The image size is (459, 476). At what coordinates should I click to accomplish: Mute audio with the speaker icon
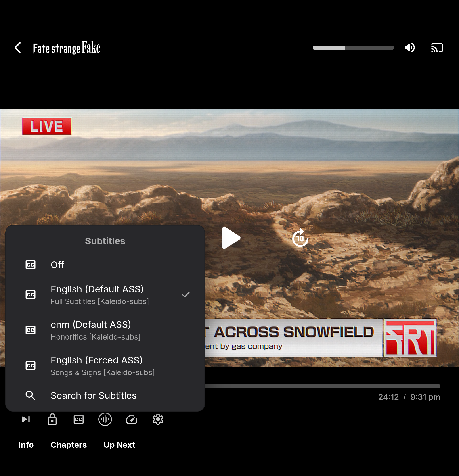tap(409, 48)
